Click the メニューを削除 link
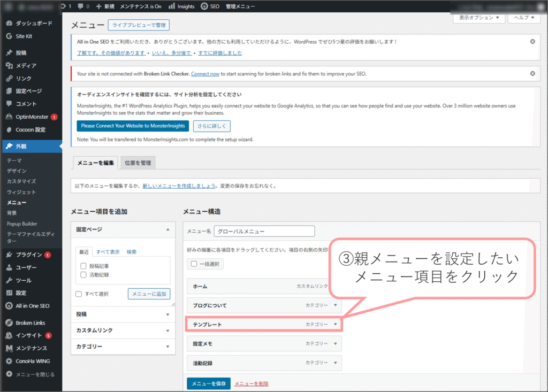The height and width of the screenshot is (392, 548). [251, 383]
